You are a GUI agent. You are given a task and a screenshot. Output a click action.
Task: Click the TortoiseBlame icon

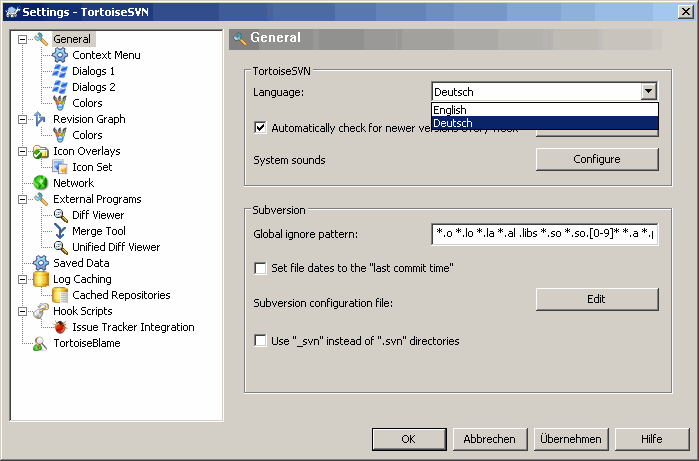coord(40,343)
